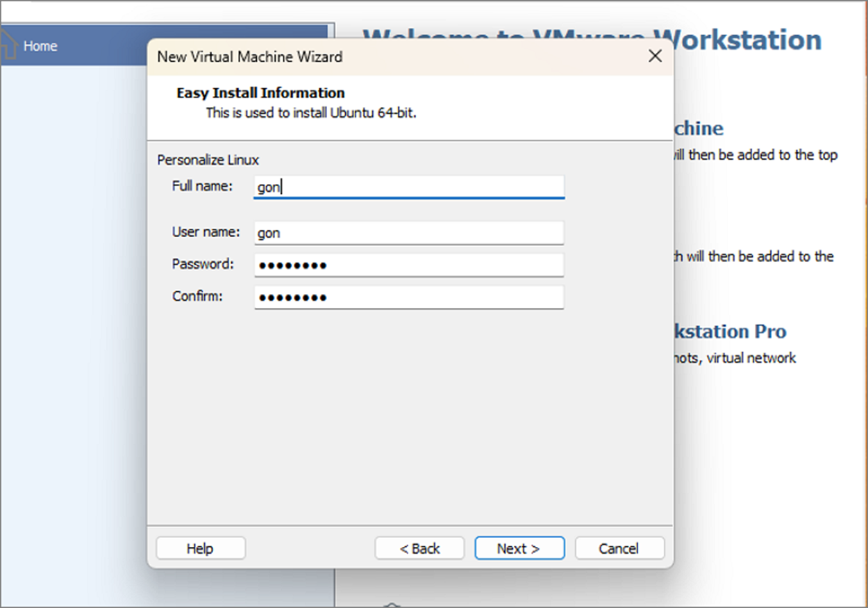Screen dimensions: 868x608
Task: Click the Full name input field
Action: [409, 187]
